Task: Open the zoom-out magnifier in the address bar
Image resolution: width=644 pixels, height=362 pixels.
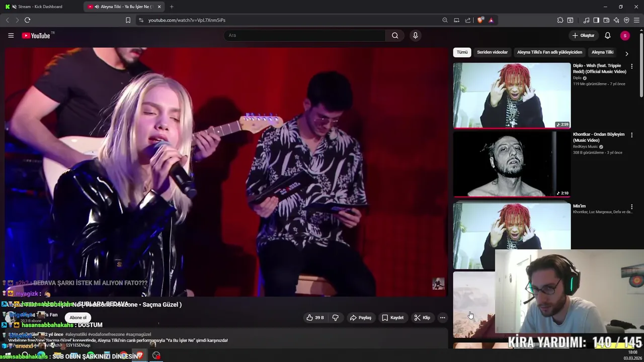Action: pyautogui.click(x=445, y=20)
